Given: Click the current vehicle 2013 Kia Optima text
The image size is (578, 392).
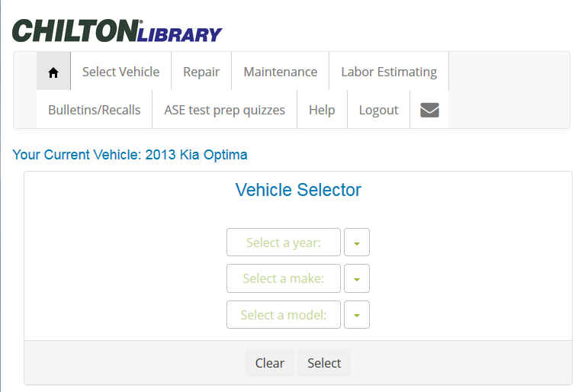Looking at the screenshot, I should point(130,155).
